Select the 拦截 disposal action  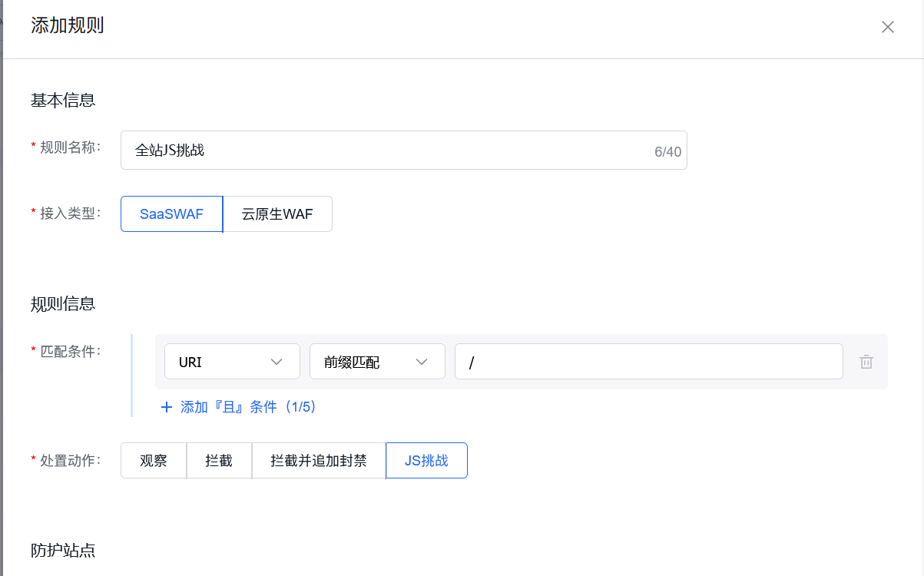click(219, 460)
